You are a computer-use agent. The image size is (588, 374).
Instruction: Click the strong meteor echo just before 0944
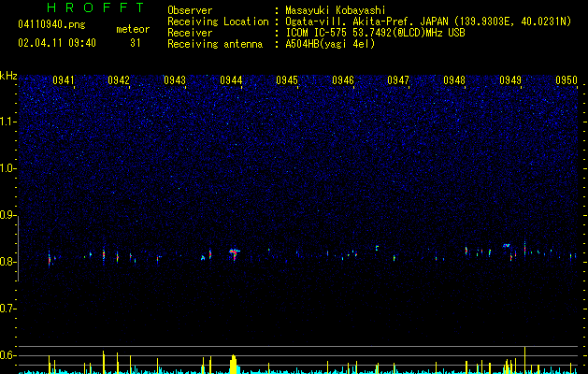click(235, 253)
